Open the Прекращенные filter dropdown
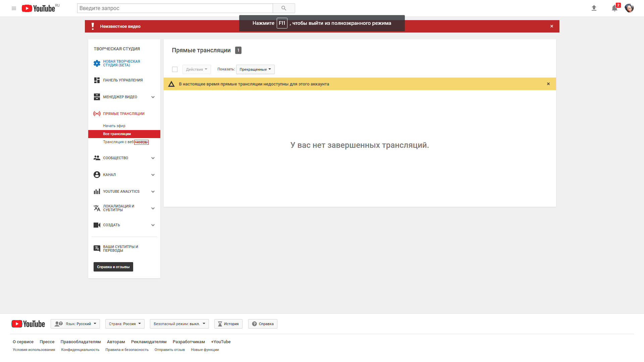Viewport: 644px width, 362px height. pos(255,69)
